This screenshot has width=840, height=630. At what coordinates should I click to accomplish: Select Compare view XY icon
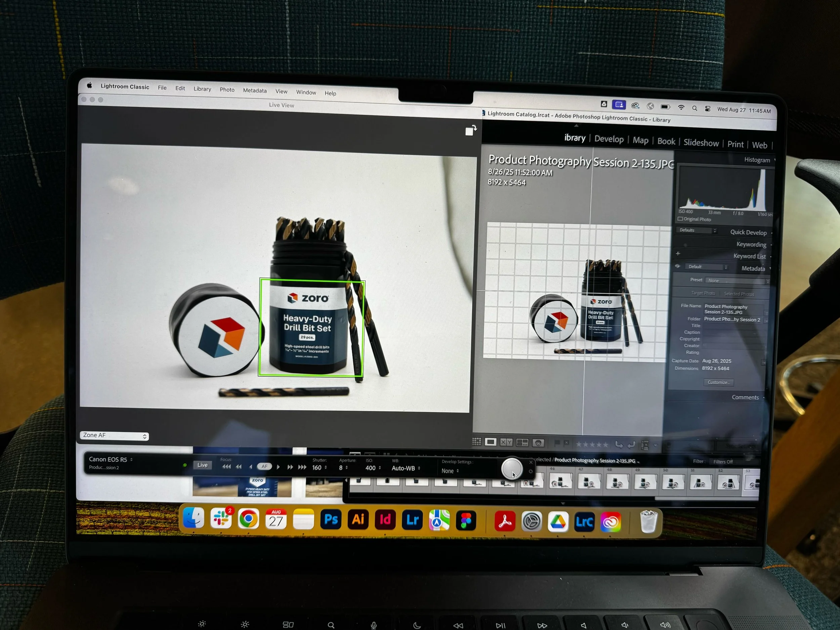tap(506, 443)
